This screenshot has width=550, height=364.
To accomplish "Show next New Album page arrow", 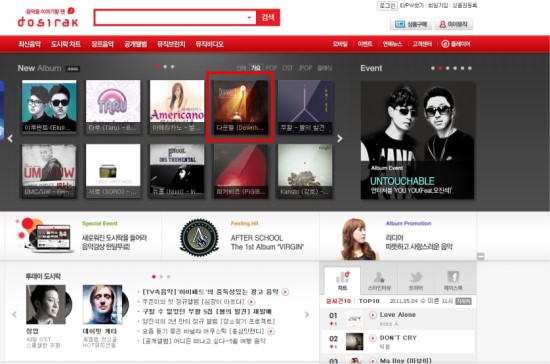I will [x=340, y=139].
